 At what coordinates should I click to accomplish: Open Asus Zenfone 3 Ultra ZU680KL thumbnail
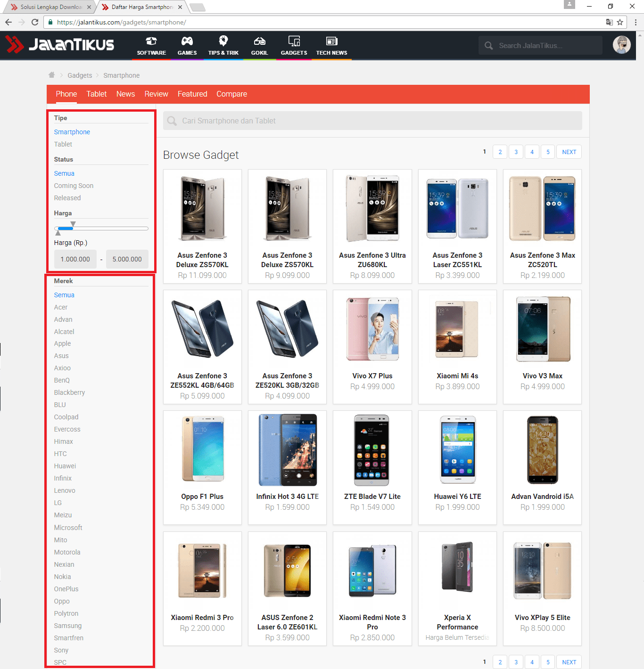372,208
